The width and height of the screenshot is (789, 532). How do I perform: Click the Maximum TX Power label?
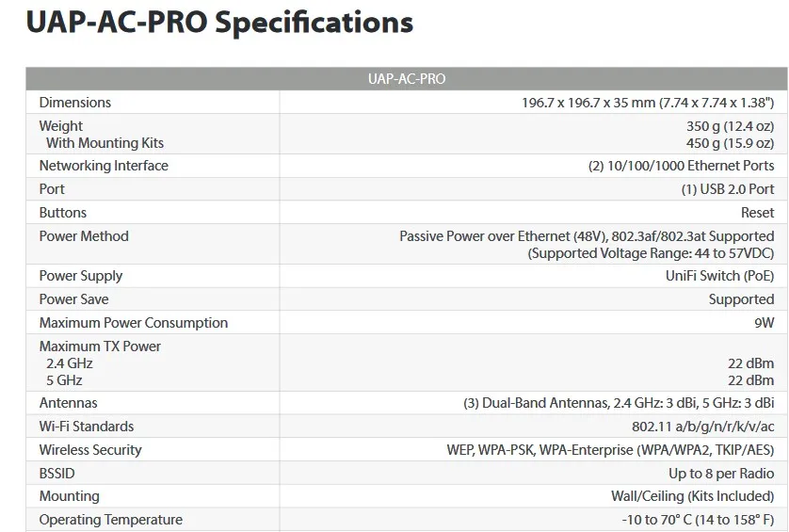(100, 347)
